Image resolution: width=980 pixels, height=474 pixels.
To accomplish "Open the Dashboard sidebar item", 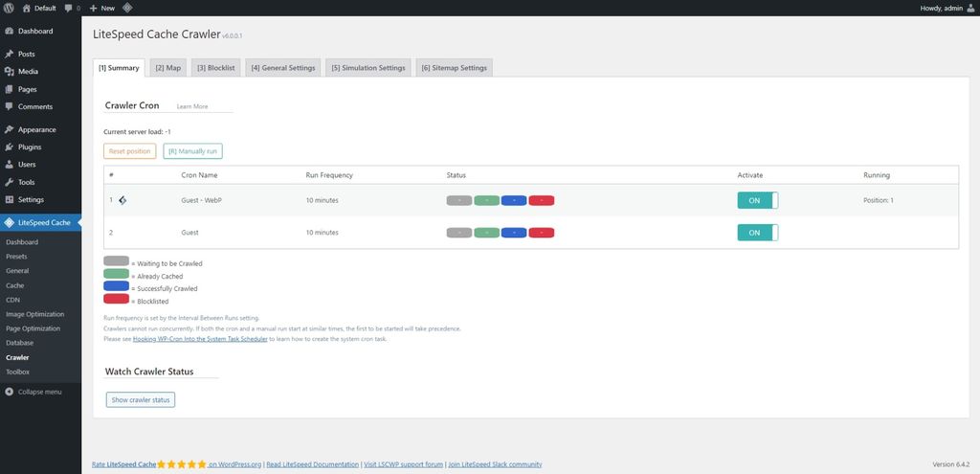I will pos(40,32).
